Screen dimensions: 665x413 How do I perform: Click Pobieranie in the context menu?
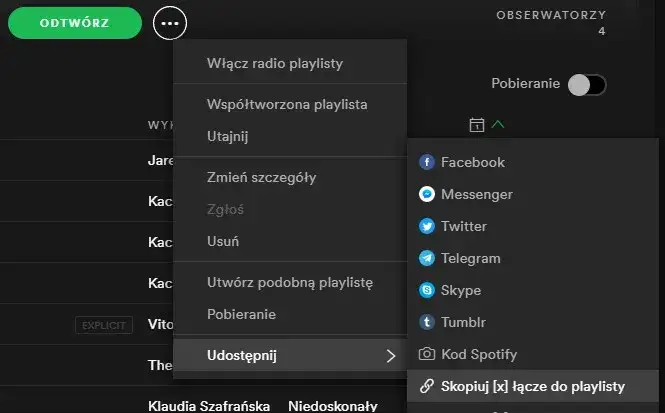[290, 315]
